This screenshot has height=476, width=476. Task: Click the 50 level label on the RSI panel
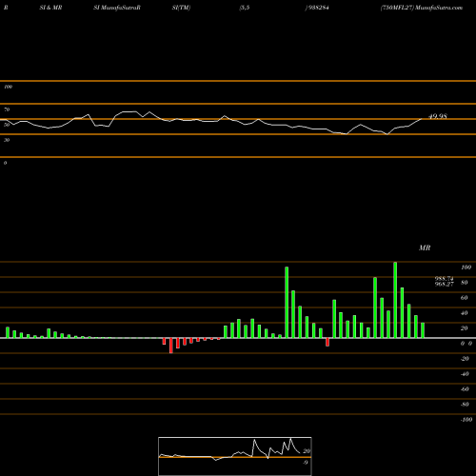[7, 125]
